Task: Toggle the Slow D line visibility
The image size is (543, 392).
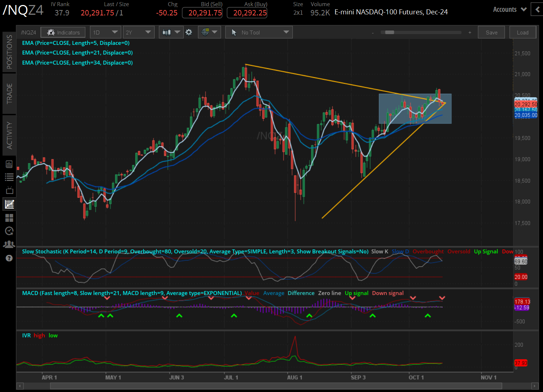Action: [x=400, y=251]
